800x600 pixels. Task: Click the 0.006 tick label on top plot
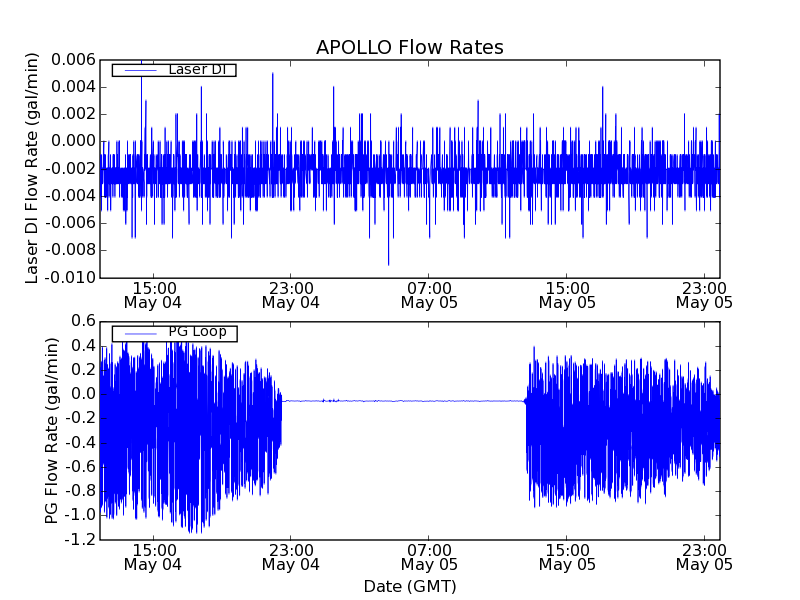coord(71,60)
